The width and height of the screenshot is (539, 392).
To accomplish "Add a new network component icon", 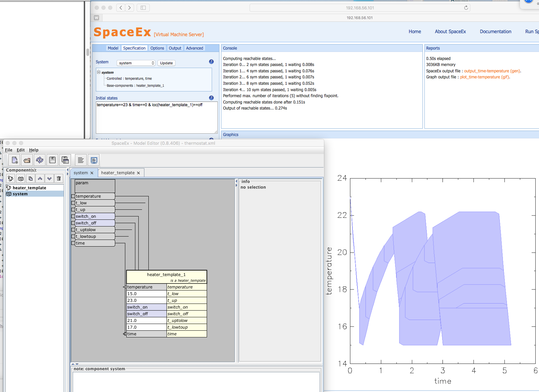I will 21,179.
